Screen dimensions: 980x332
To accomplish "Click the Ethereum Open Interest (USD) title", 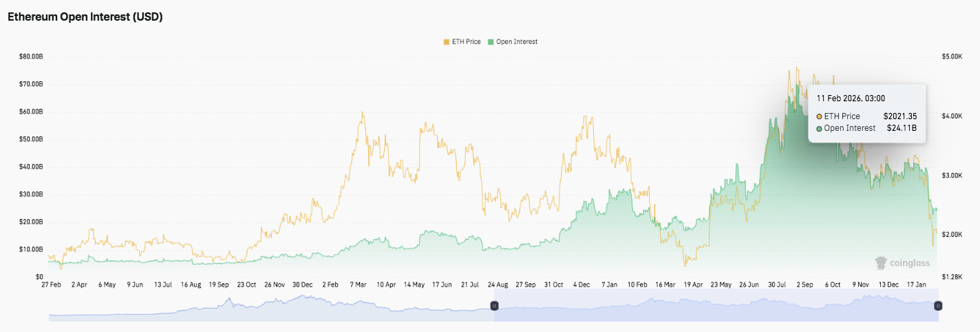I will click(x=85, y=17).
